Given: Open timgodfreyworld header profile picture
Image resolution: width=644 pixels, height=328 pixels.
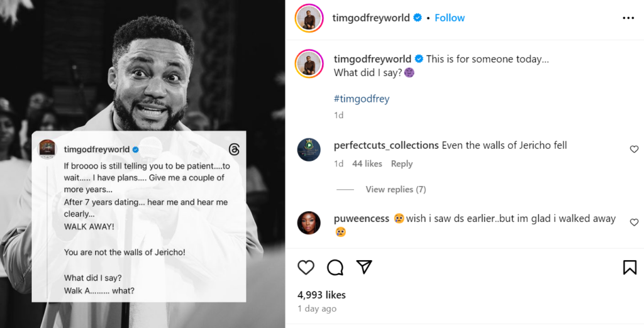Looking at the screenshot, I should (x=309, y=18).
